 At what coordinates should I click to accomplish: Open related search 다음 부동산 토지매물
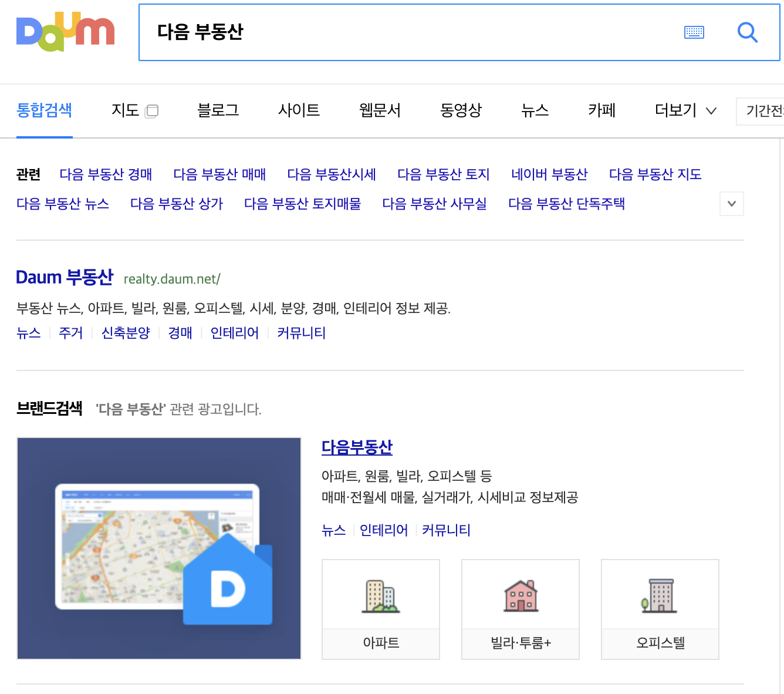(x=303, y=204)
